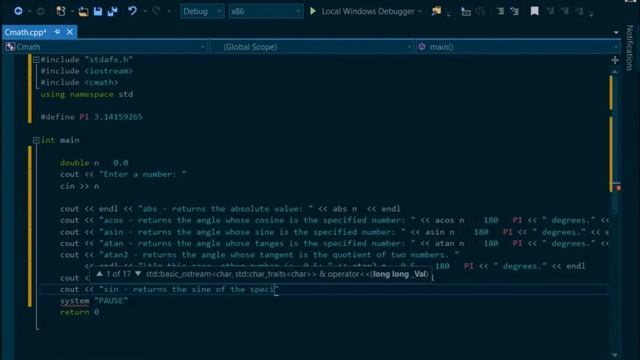Click the acos cout line
Image resolution: width=640 pixels, height=360 pixels.
click(x=335, y=220)
